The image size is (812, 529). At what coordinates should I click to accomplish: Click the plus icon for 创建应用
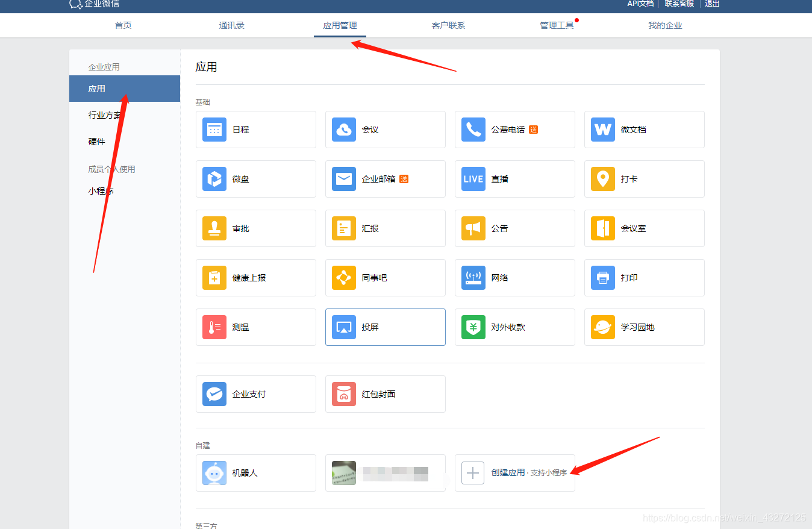pyautogui.click(x=473, y=473)
